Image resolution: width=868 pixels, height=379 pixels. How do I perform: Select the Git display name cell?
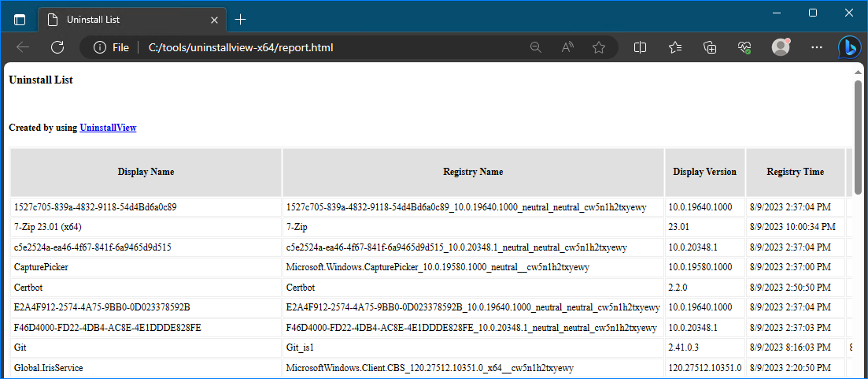146,347
